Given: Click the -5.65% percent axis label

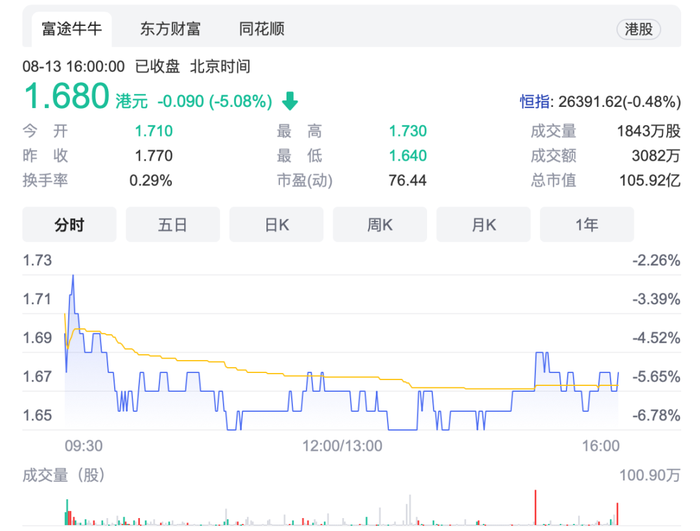Looking at the screenshot, I should 656,376.
